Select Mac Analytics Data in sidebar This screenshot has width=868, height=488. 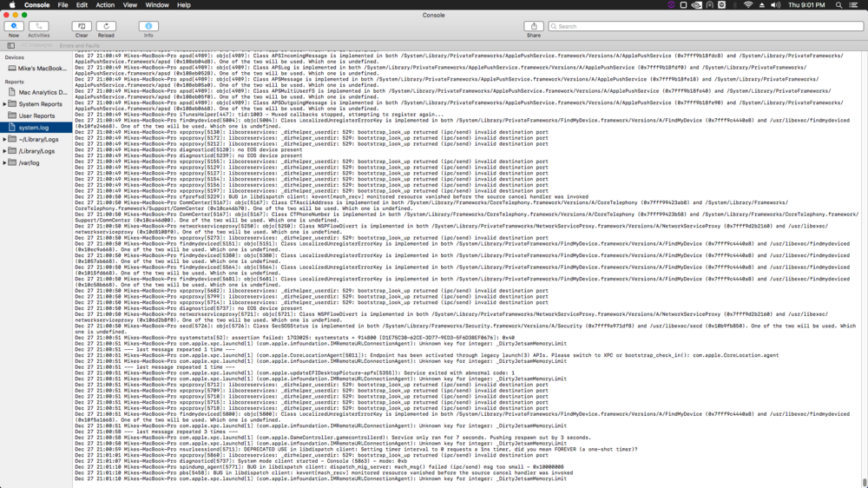pos(43,92)
